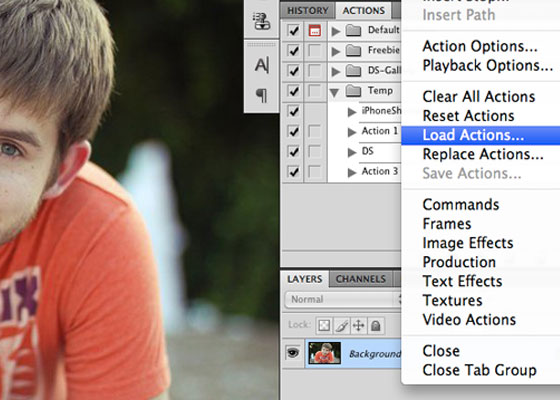Viewport: 560px width, 400px height.
Task: Toggle dialog box for Freebie set
Action: 315,51
